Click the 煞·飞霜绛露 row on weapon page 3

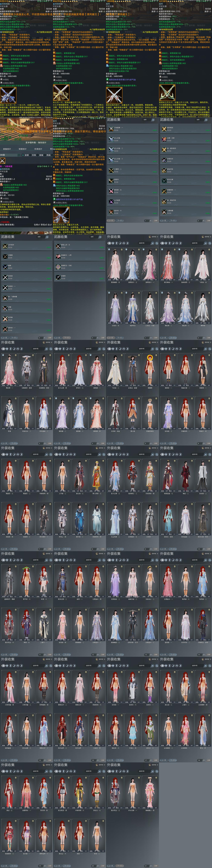pyautogui.click(x=27, y=298)
